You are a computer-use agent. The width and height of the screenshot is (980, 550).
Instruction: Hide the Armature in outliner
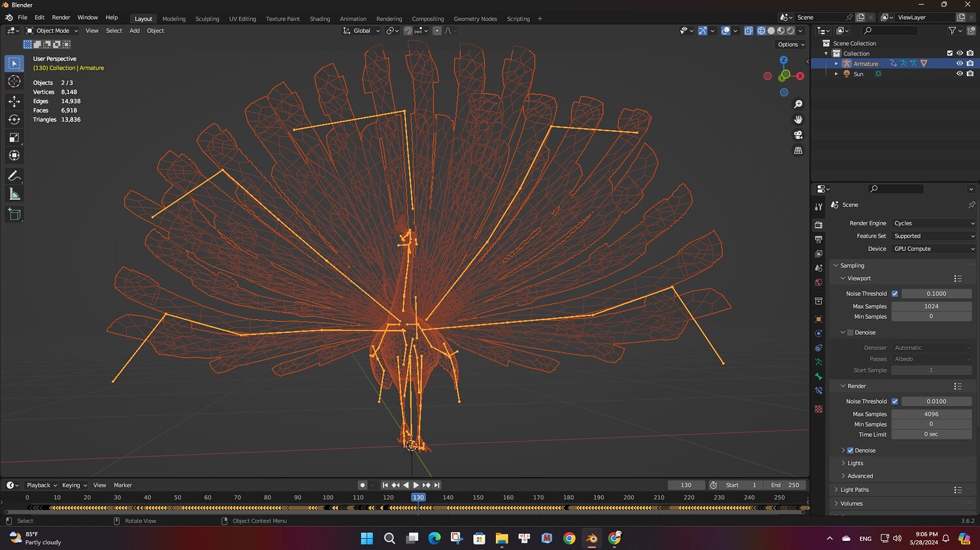[960, 63]
